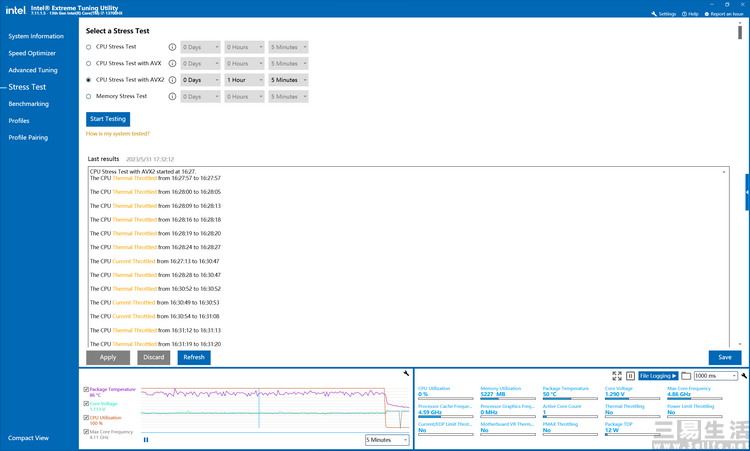Click results list scroll-up arrow
Screen dimensions: 750x451
point(724,172)
